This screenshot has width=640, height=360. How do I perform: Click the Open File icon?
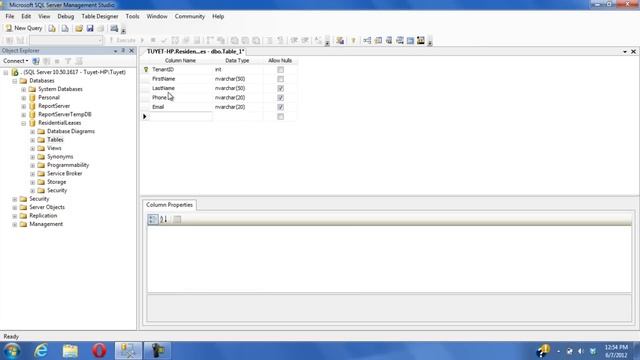79,28
